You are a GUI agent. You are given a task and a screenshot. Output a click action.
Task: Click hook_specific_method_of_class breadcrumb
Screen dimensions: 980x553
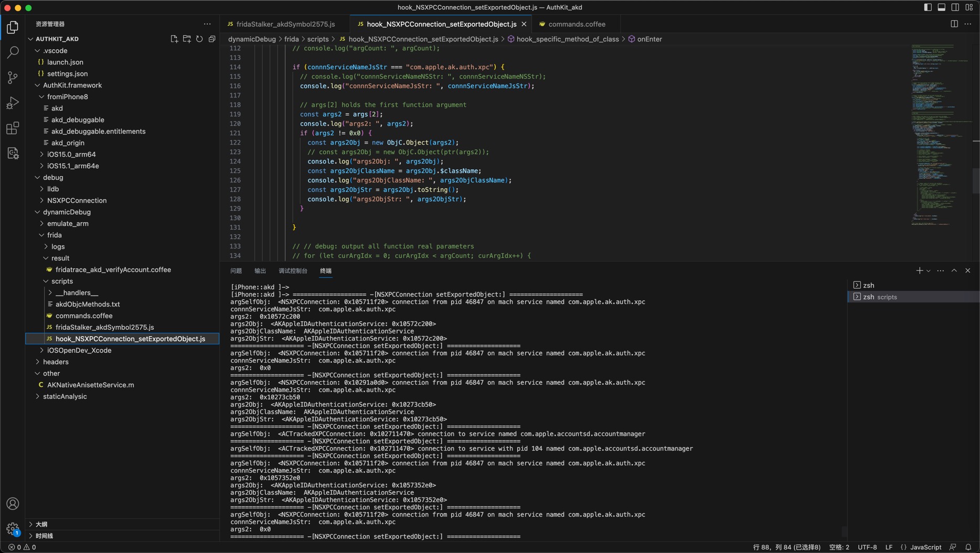click(x=568, y=39)
